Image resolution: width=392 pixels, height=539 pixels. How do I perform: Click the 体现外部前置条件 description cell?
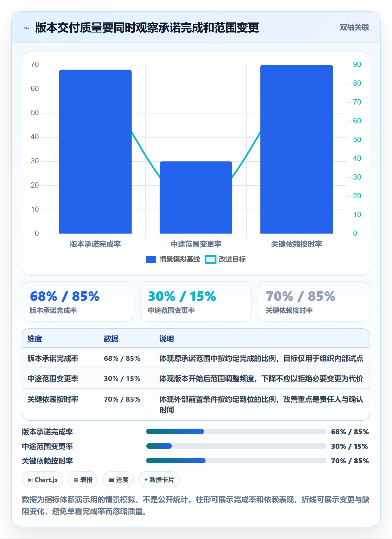(261, 405)
